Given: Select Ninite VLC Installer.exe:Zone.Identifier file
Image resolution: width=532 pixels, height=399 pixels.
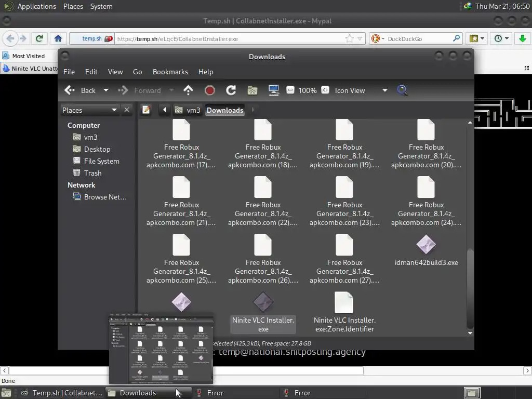Looking at the screenshot, I should click(344, 312).
